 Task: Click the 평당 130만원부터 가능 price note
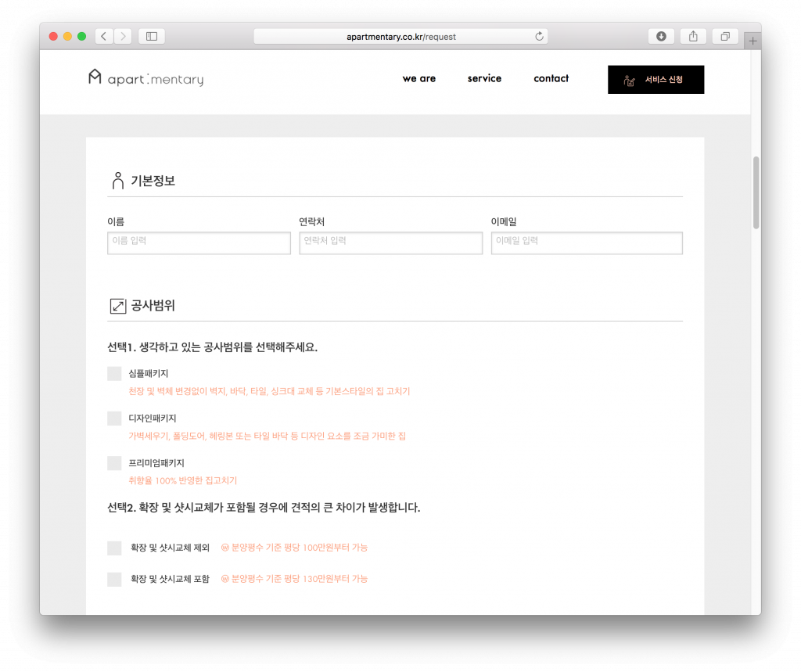coord(294,579)
